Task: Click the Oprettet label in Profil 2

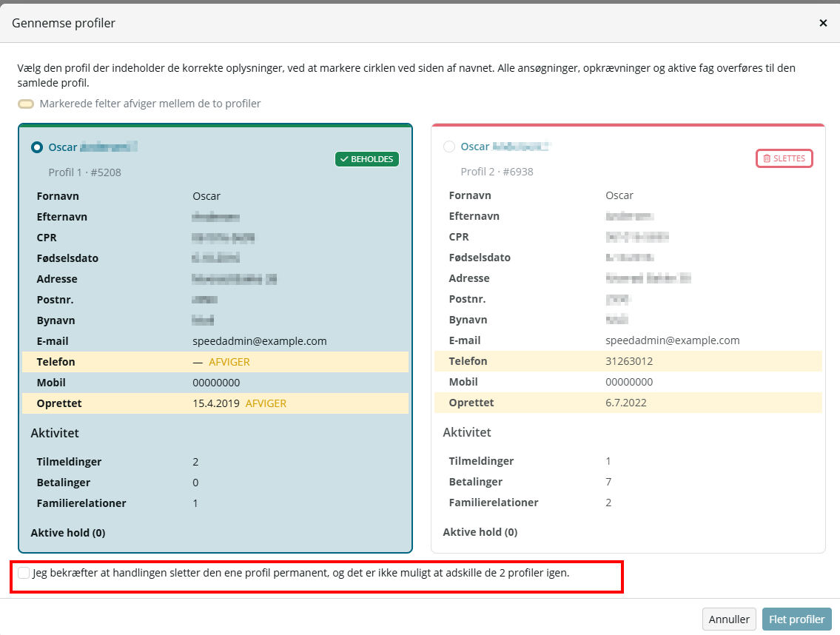Action: (x=471, y=403)
